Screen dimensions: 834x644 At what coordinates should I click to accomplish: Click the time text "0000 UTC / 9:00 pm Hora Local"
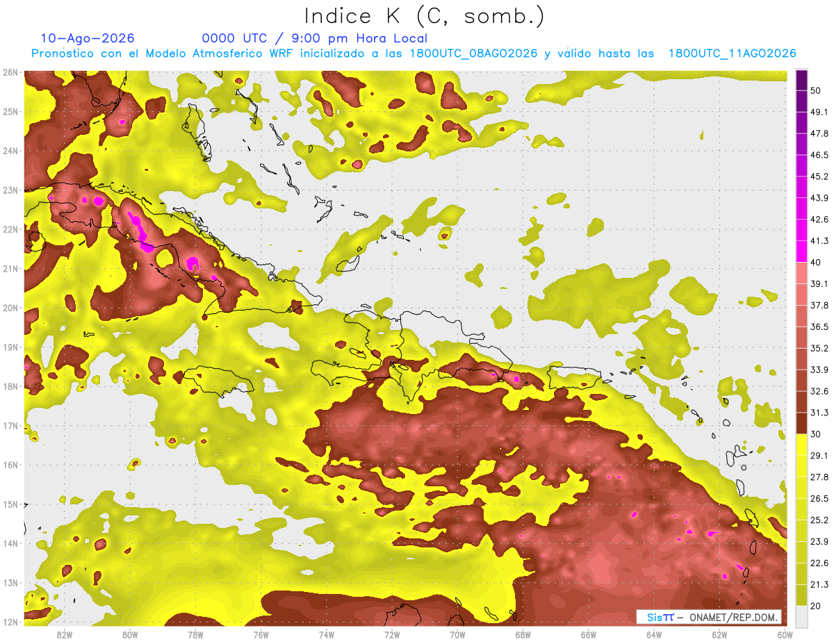tap(314, 38)
